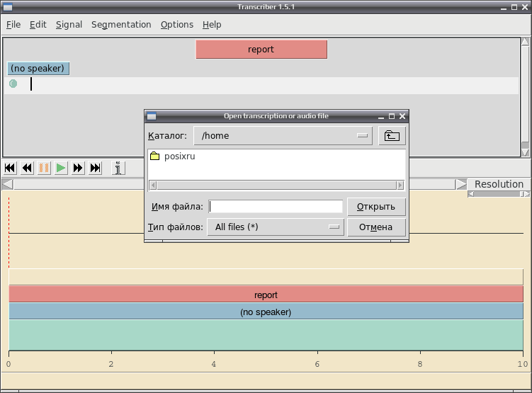Viewport: 532px width, 393px height.
Task: Click the Открыть button
Action: [376, 207]
